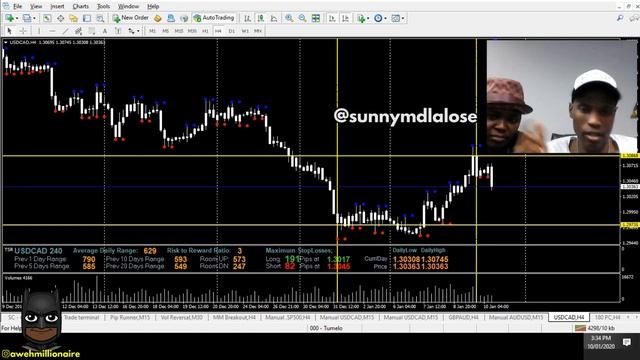Switch to M15 timeframe
The image size is (640, 360).
pyautogui.click(x=179, y=31)
